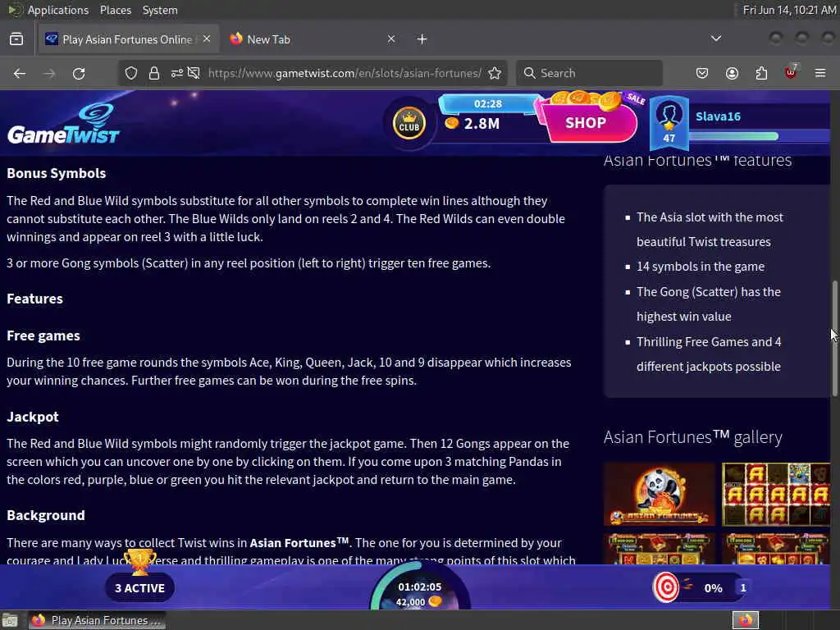
Task: Click the Firefox workspace switcher icon
Action: (746, 620)
